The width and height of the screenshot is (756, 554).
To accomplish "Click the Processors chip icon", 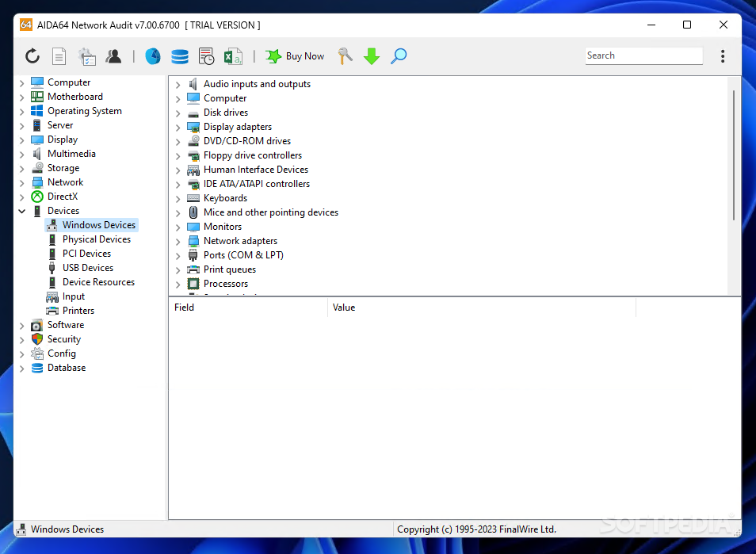I will [x=193, y=284].
